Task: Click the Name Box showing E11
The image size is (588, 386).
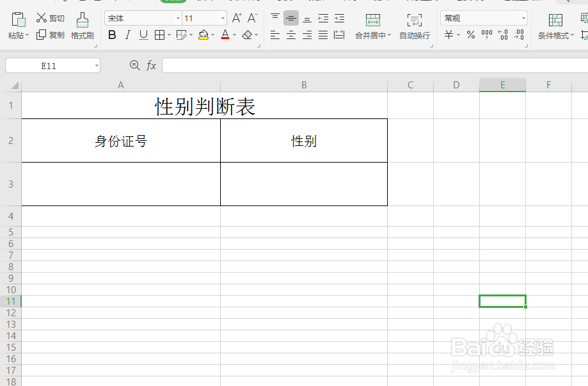Action: pyautogui.click(x=49, y=66)
